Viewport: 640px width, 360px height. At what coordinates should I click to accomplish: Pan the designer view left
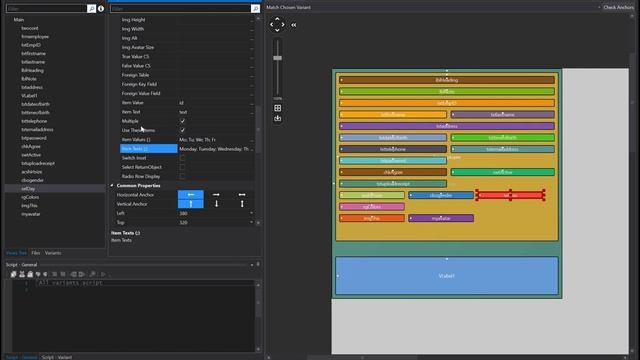pos(271,24)
